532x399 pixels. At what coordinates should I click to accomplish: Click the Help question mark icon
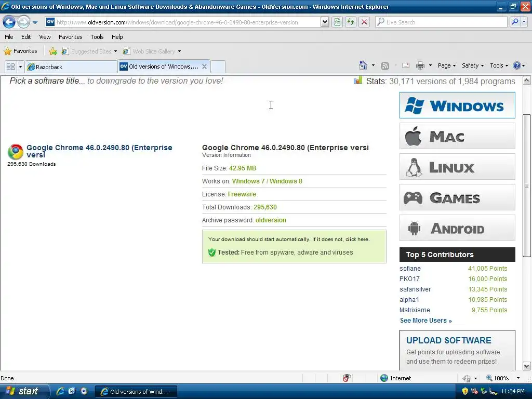coord(516,65)
